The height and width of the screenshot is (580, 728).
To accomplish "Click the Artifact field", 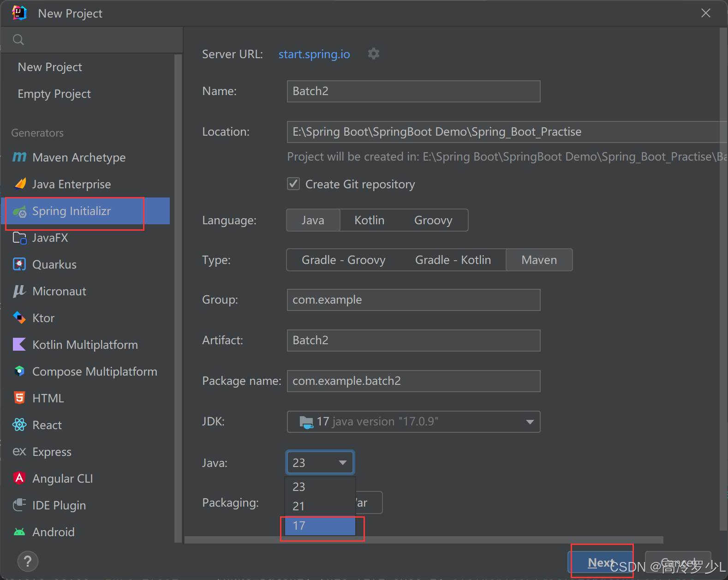I will (413, 341).
